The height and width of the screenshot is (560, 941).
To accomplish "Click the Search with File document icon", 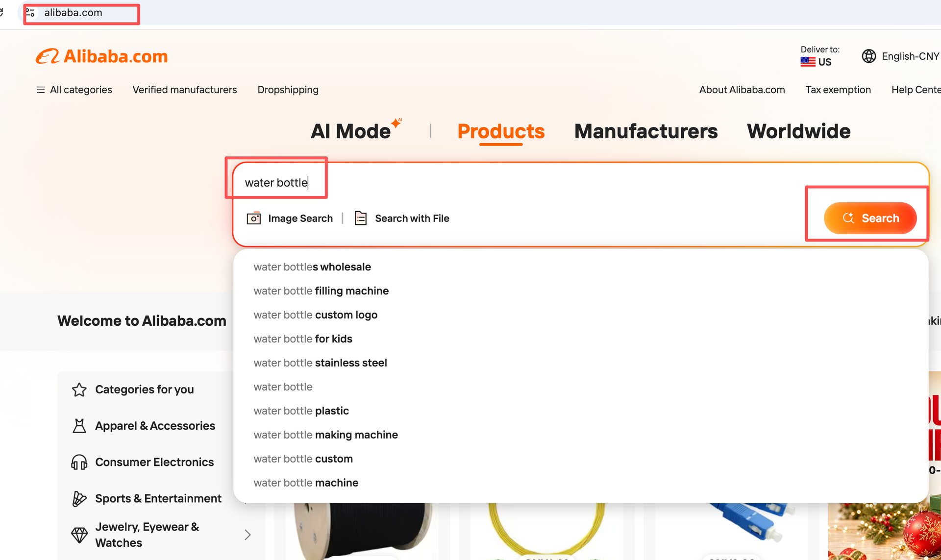I will pyautogui.click(x=361, y=218).
